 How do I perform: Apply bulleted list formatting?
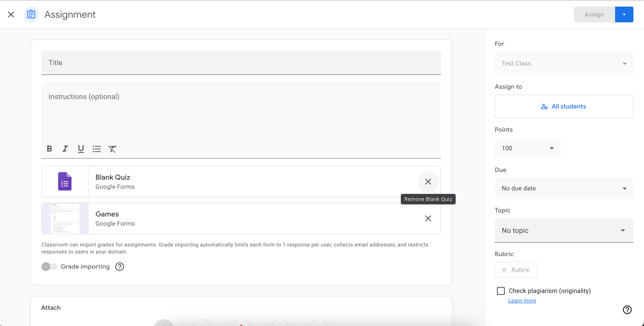click(97, 149)
